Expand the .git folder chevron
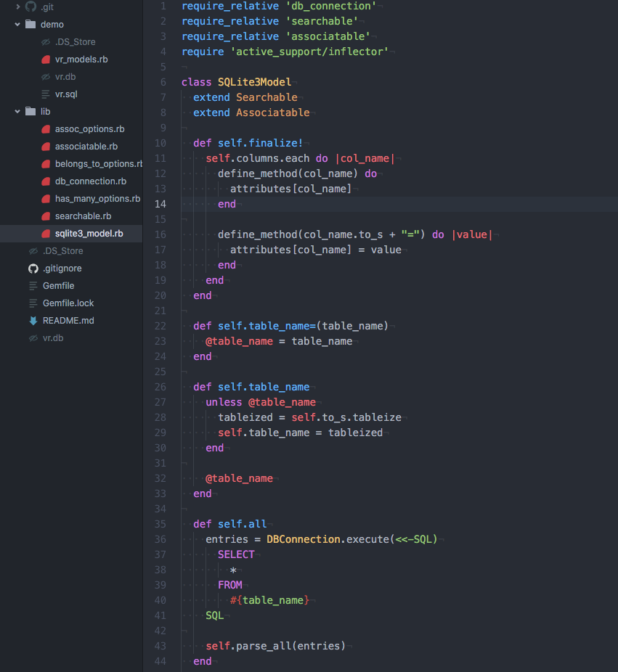618x672 pixels. coord(18,7)
